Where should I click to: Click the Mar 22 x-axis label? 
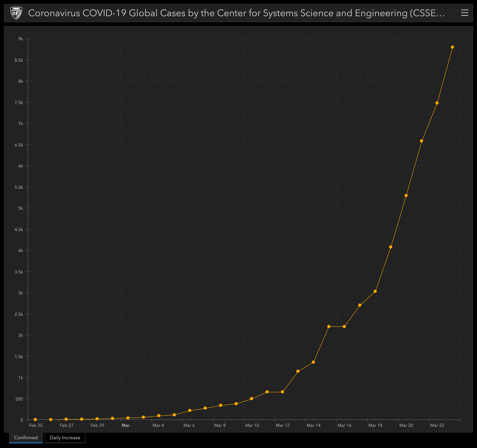click(437, 425)
